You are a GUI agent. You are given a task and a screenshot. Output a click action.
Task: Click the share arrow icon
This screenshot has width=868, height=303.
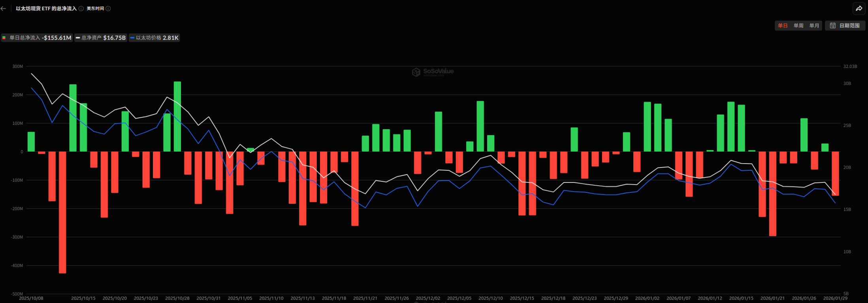(859, 8)
